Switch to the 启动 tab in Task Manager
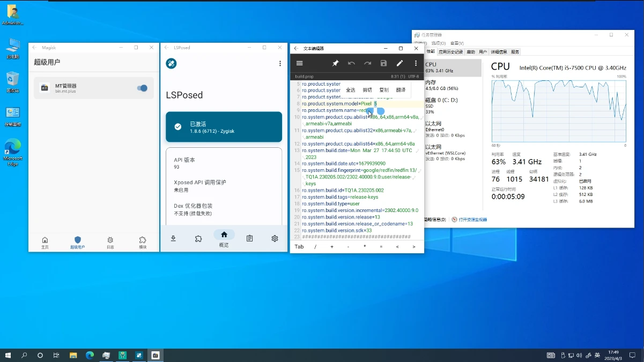Image resolution: width=644 pixels, height=362 pixels. tap(471, 52)
